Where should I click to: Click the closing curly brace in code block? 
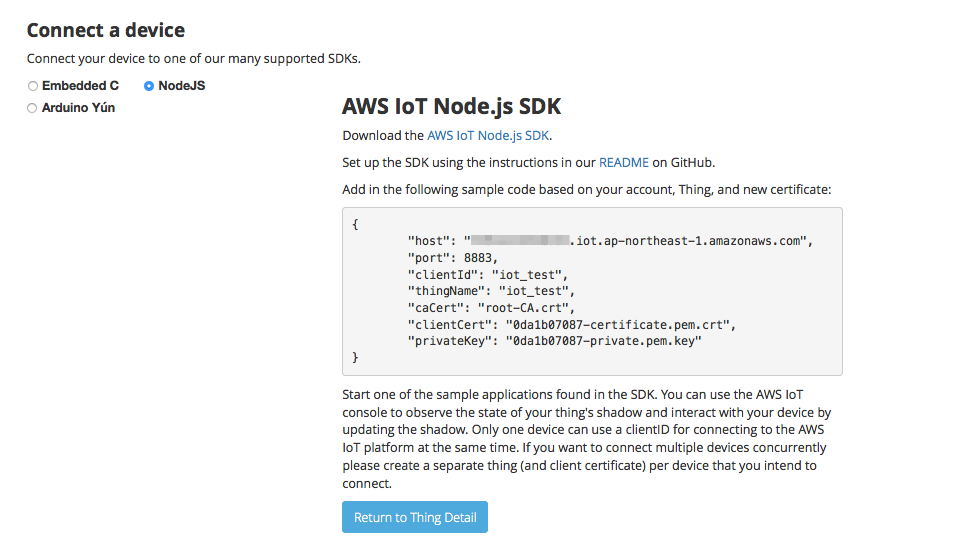[x=355, y=357]
